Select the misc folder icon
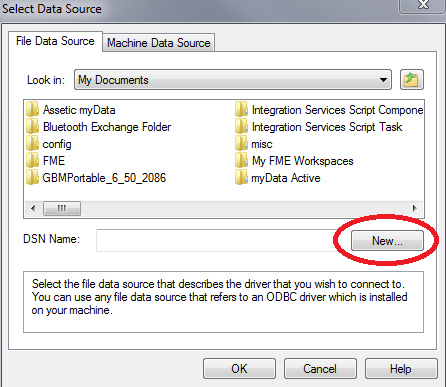This screenshot has height=387, width=446. [241, 144]
